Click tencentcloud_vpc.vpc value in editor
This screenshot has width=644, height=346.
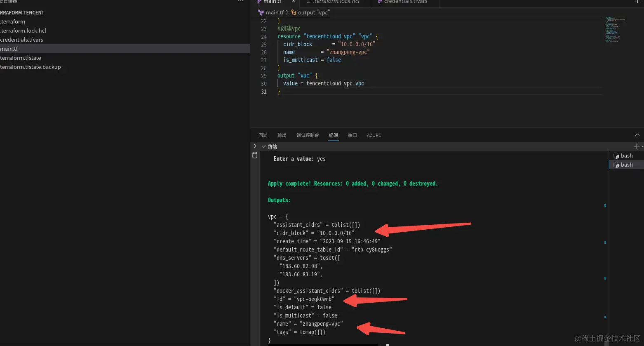click(335, 83)
